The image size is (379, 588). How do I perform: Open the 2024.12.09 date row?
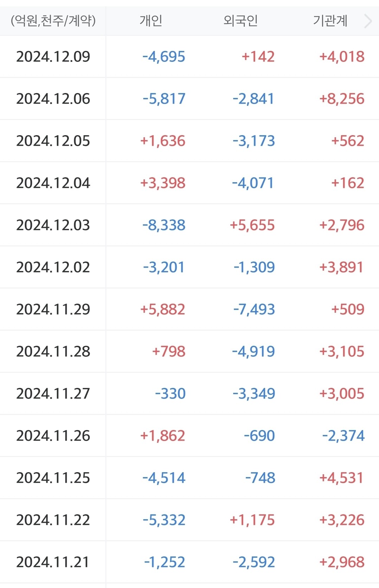tap(53, 57)
